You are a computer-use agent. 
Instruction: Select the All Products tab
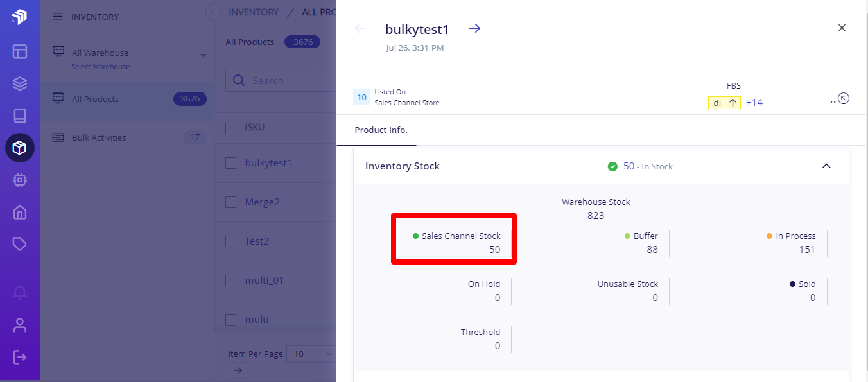250,42
